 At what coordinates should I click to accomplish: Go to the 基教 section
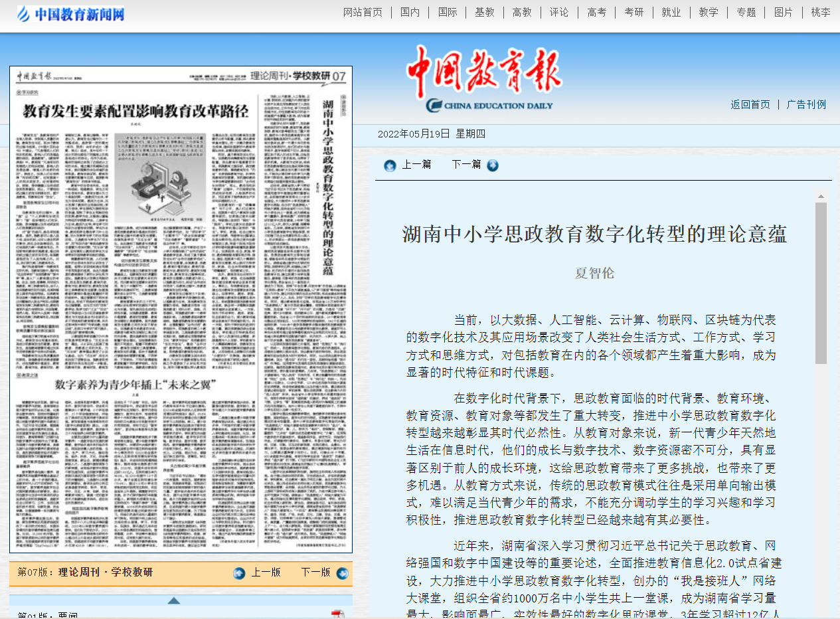tap(485, 13)
